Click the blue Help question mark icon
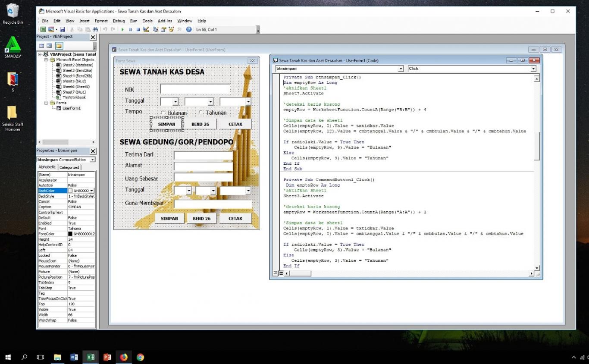589x364 pixels. tap(189, 29)
